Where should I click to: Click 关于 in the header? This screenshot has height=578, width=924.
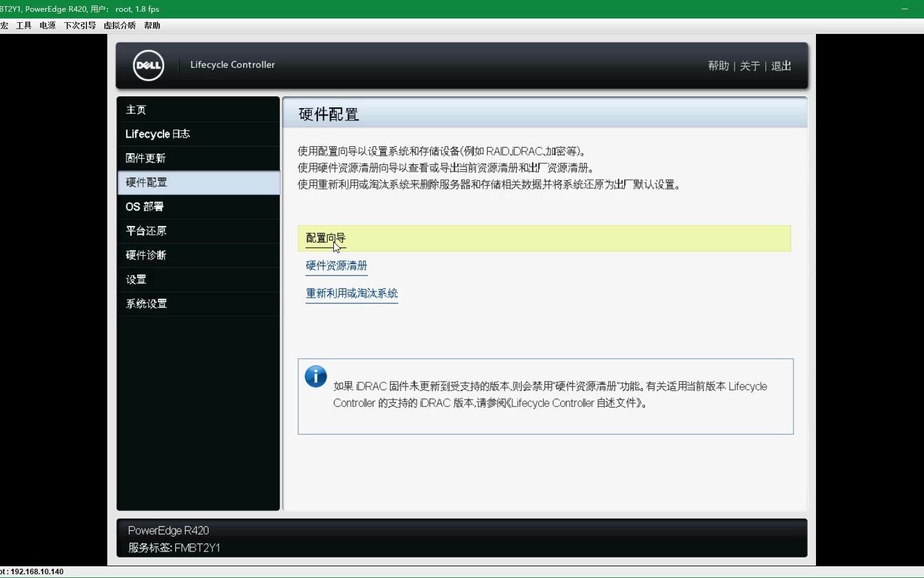(750, 65)
